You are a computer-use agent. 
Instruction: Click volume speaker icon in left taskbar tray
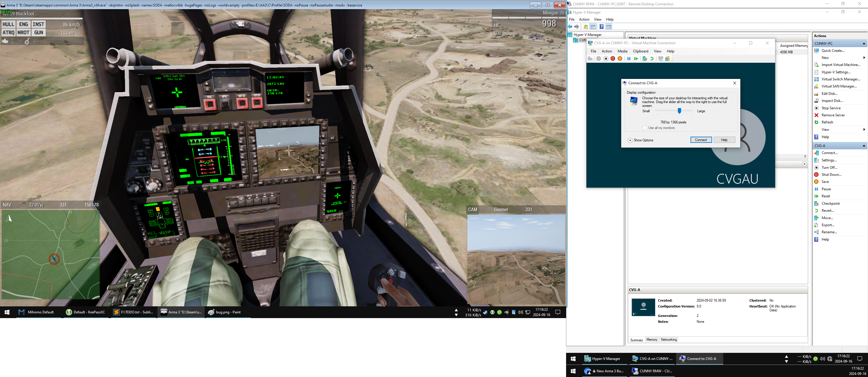521,312
